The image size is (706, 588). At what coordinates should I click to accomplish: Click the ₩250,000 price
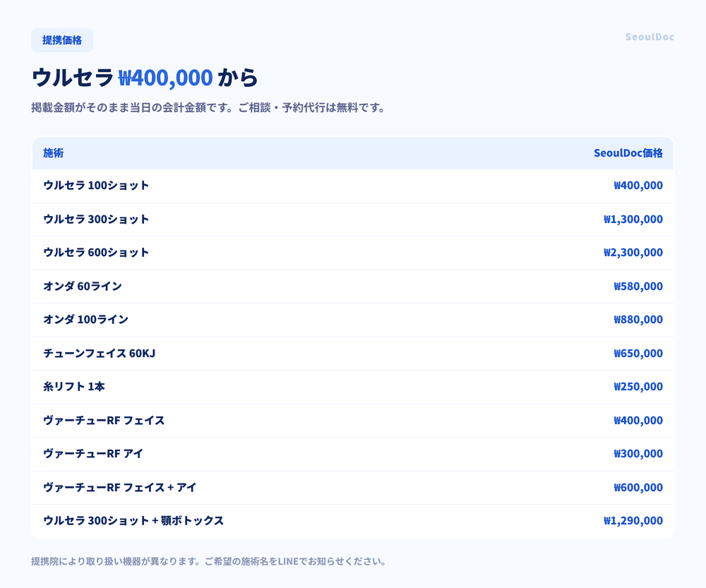point(638,387)
